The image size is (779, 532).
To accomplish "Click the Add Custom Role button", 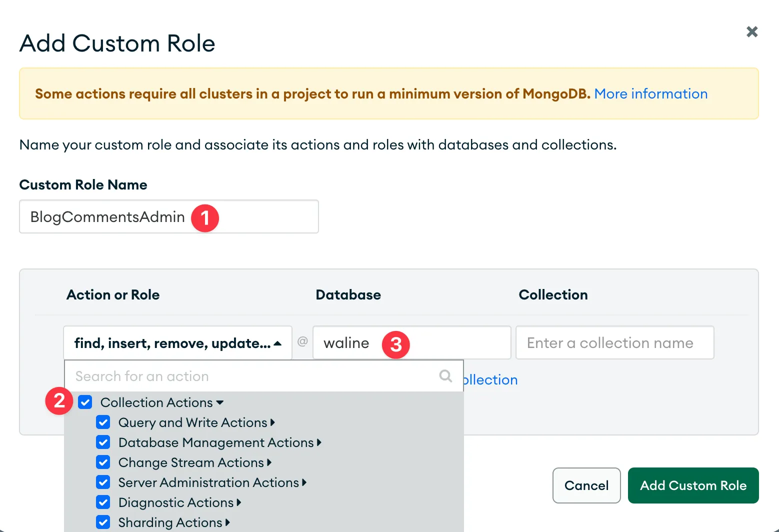I will (x=693, y=485).
